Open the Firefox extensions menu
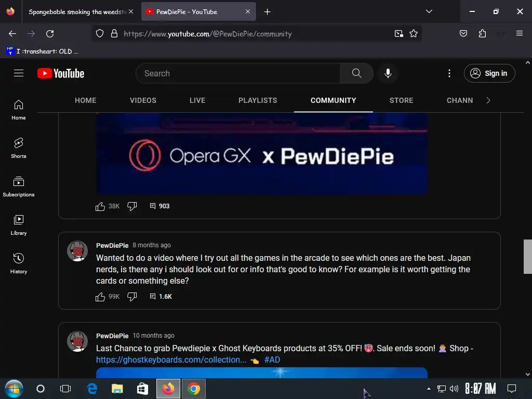Image resolution: width=532 pixels, height=399 pixels. (x=483, y=33)
